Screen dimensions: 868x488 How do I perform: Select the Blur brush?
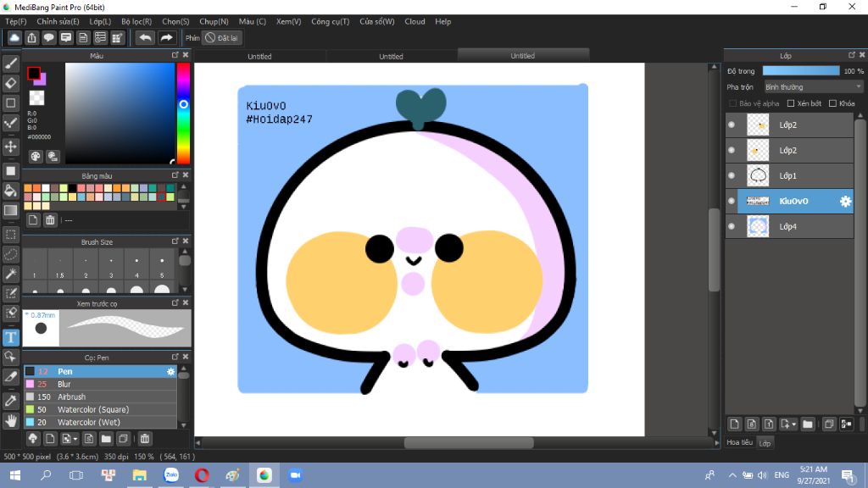100,384
